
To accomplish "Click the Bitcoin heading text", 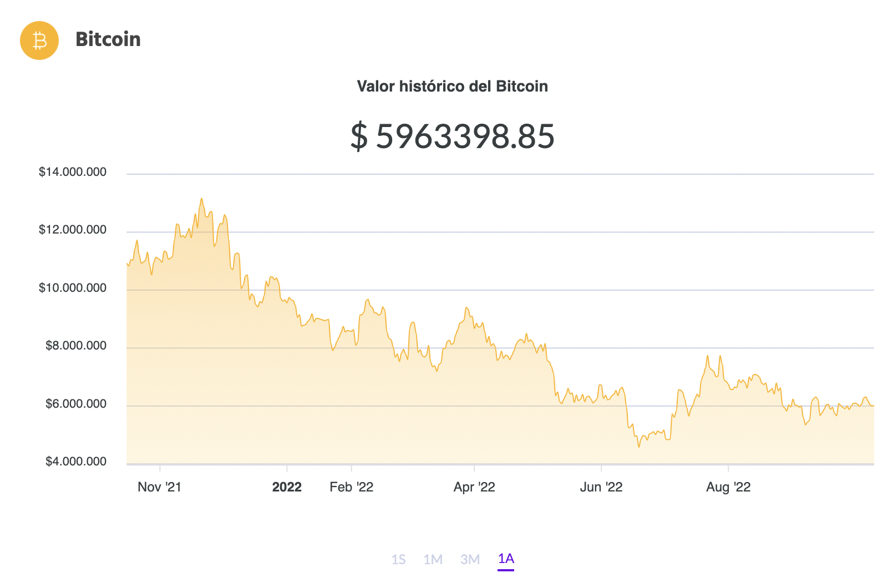I will pyautogui.click(x=108, y=39).
